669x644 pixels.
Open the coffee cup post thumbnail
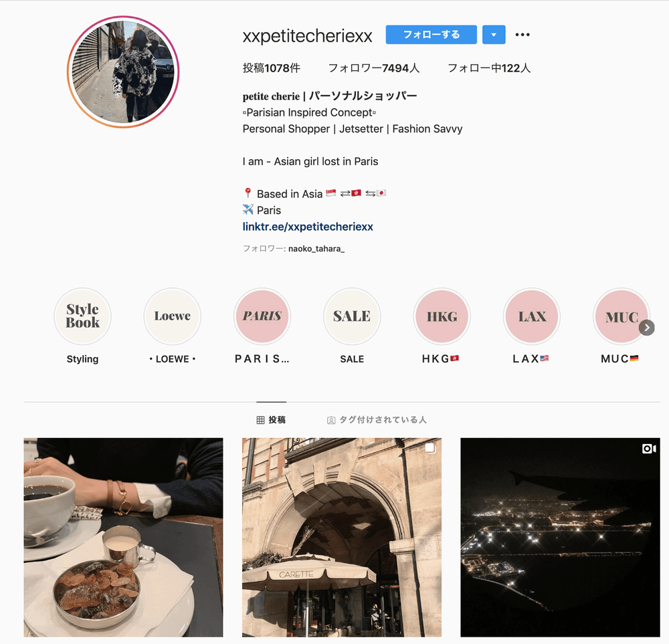[123, 538]
